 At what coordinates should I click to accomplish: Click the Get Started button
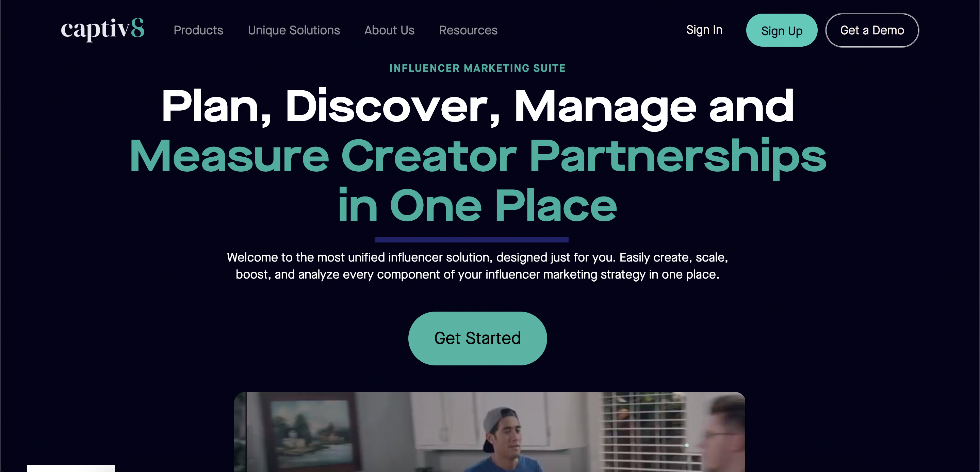pyautogui.click(x=477, y=339)
